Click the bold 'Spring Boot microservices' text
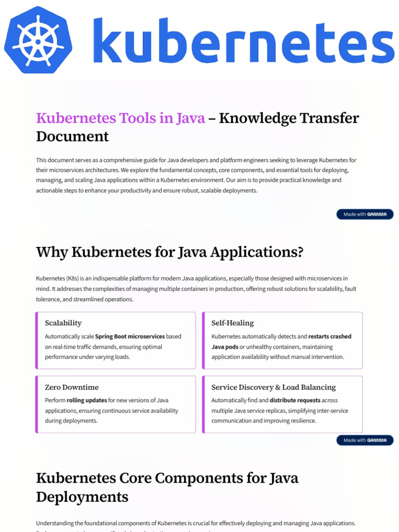Viewport: 399px width, 532px height. click(x=130, y=336)
